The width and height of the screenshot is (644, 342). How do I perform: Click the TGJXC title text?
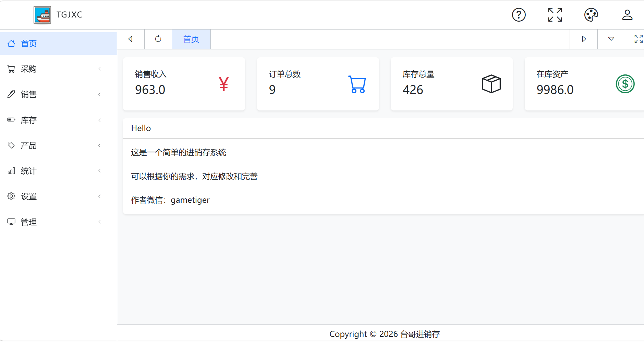coord(69,15)
